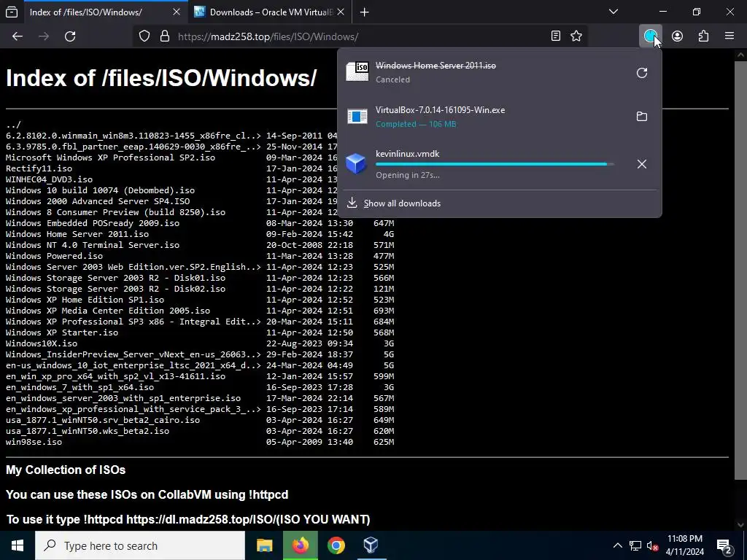The height and width of the screenshot is (560, 747).
Task: Click the address bar URL field
Action: [360, 36]
